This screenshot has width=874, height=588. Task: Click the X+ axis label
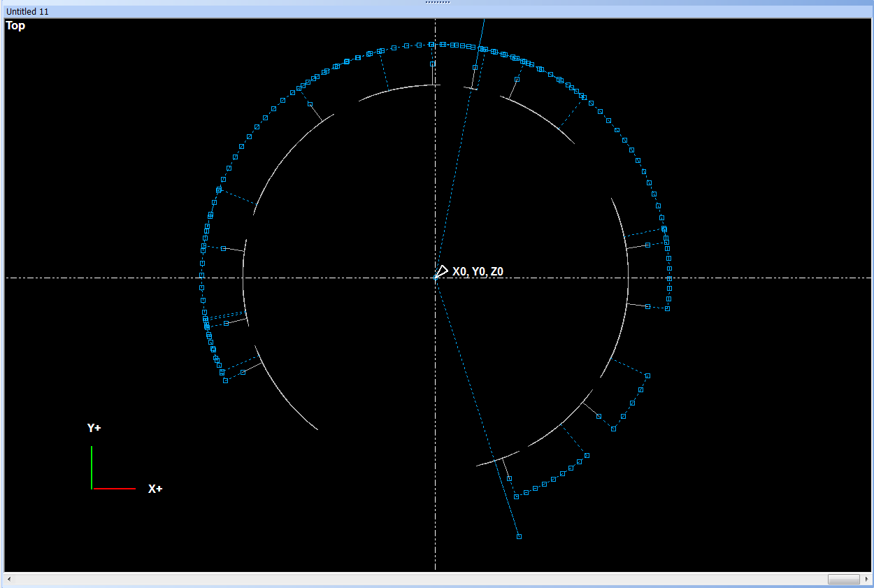point(155,489)
